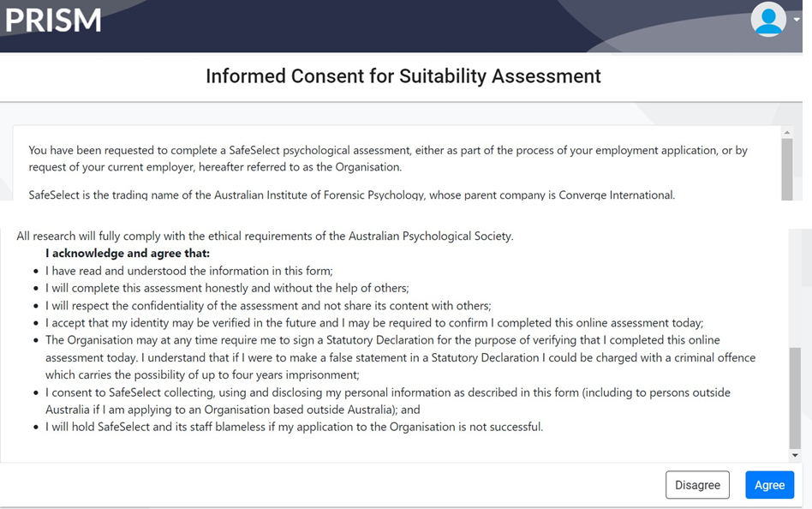Click the "You have been requested" opening paragraph

click(387, 159)
